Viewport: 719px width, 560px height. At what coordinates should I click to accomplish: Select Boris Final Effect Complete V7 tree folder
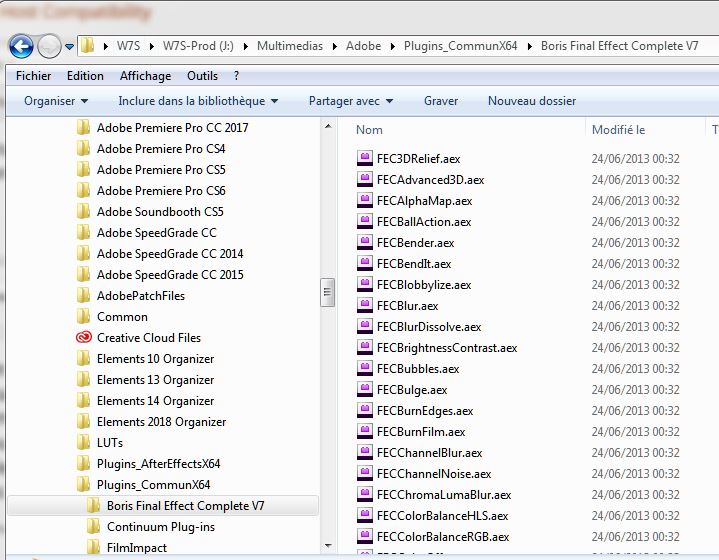tap(163, 506)
